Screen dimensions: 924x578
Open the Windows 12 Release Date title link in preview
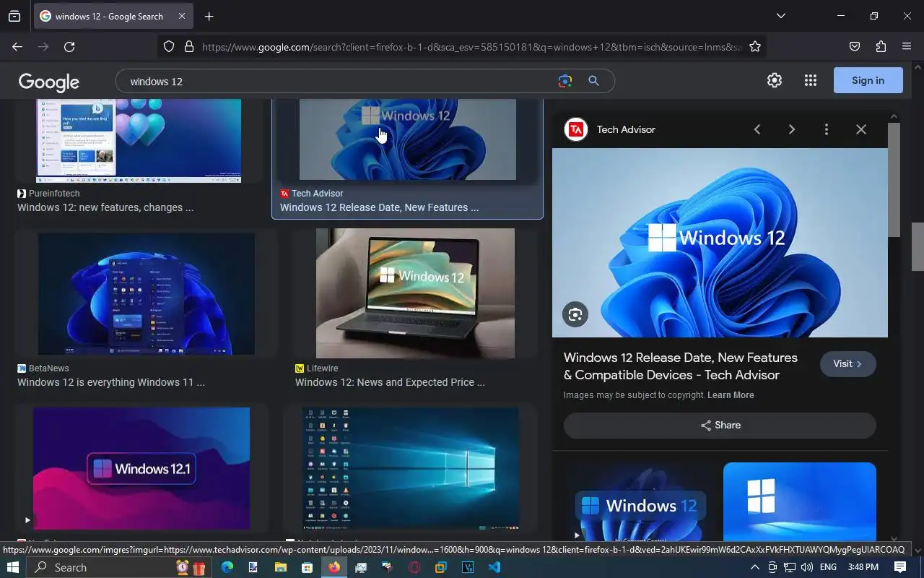(x=681, y=366)
